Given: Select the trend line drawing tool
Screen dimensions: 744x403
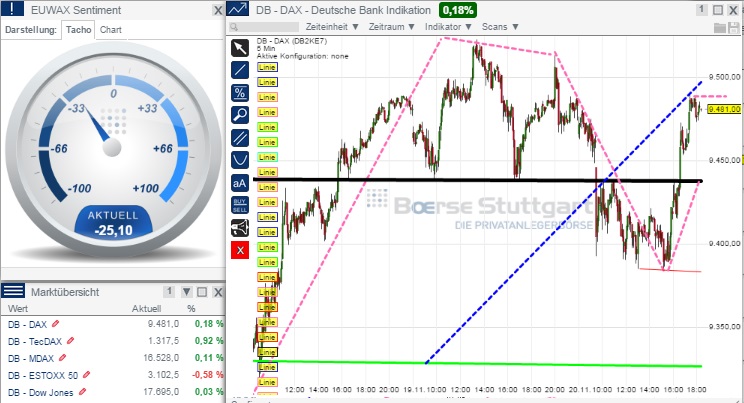Looking at the screenshot, I should coord(240,70).
